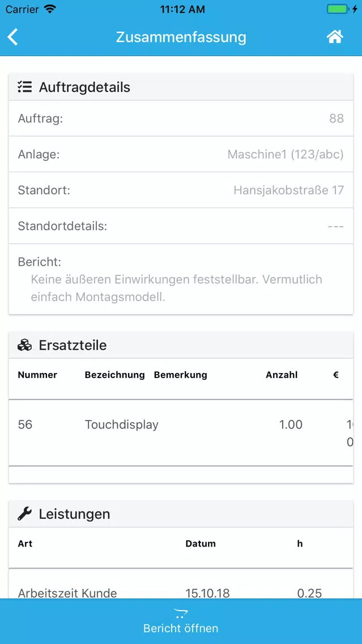Open the report with Bericht öffnen
The width and height of the screenshot is (362, 644).
point(181,621)
